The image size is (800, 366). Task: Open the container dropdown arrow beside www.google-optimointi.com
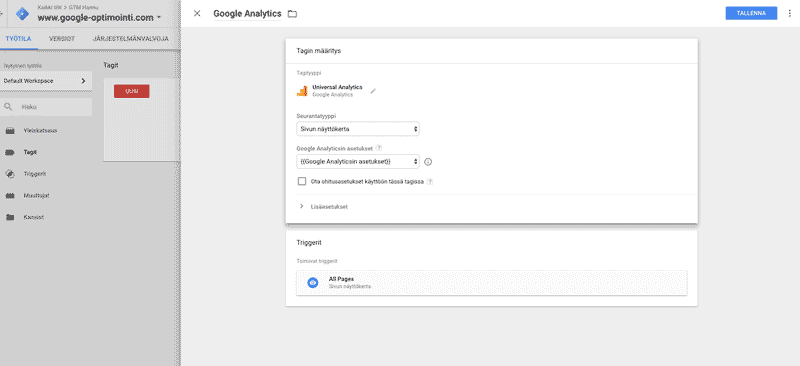(159, 17)
